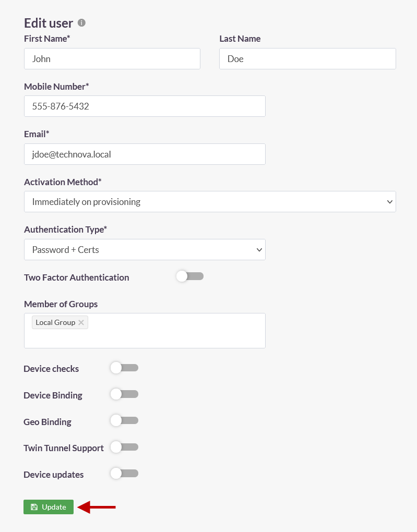The width and height of the screenshot is (417, 532).
Task: Click the Authentication Type chevron arrow
Action: (x=259, y=250)
